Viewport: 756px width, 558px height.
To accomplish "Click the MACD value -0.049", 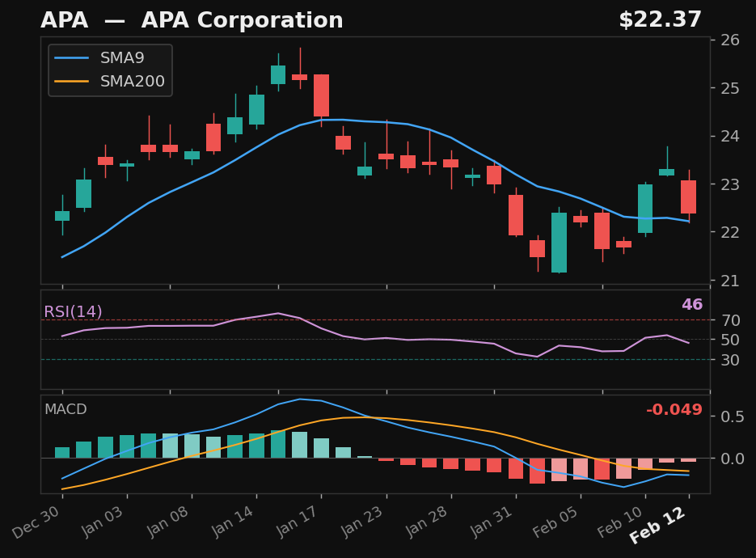I will (x=674, y=409).
